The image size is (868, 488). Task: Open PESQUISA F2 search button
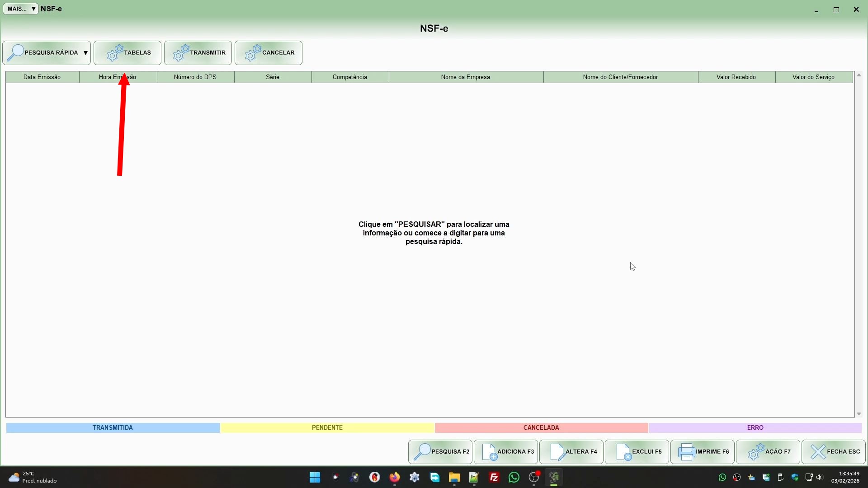click(x=440, y=451)
